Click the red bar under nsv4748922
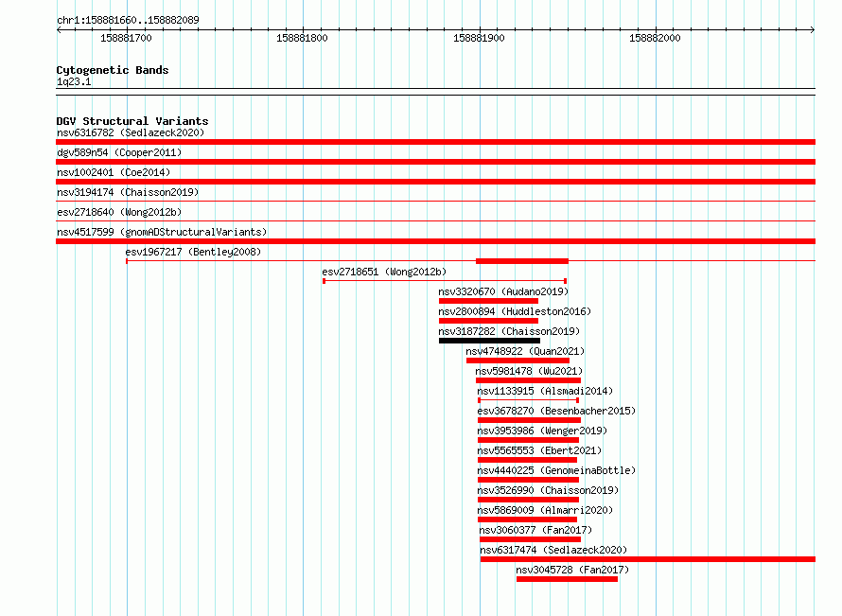Image resolution: width=842 pixels, height=616 pixels. click(517, 361)
